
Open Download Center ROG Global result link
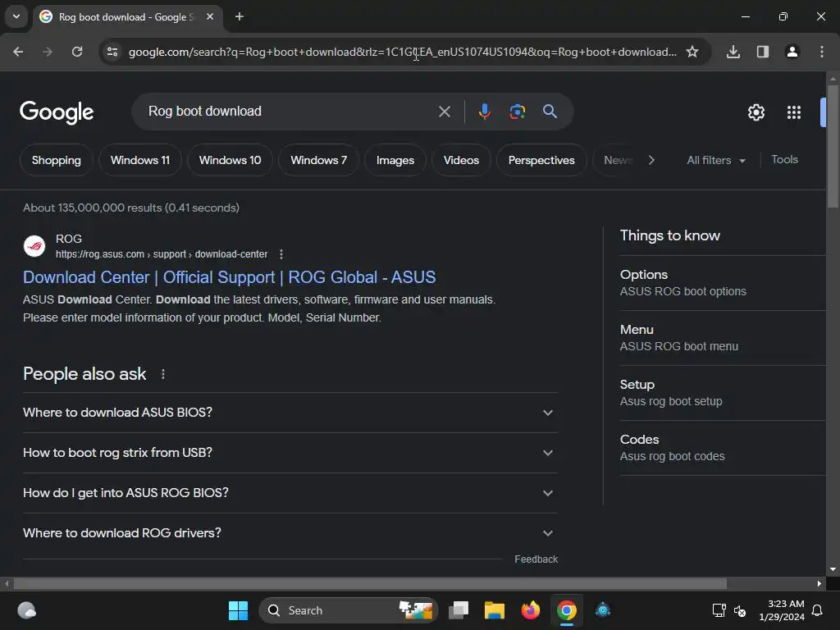230,277
